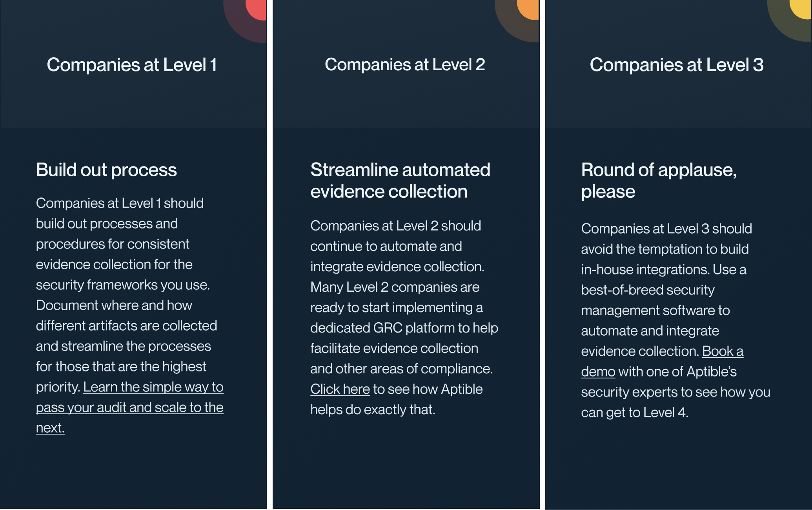Screen dimensions: 812x510
Task: Select the 'Companies at Level 3' heading
Action: point(677,65)
